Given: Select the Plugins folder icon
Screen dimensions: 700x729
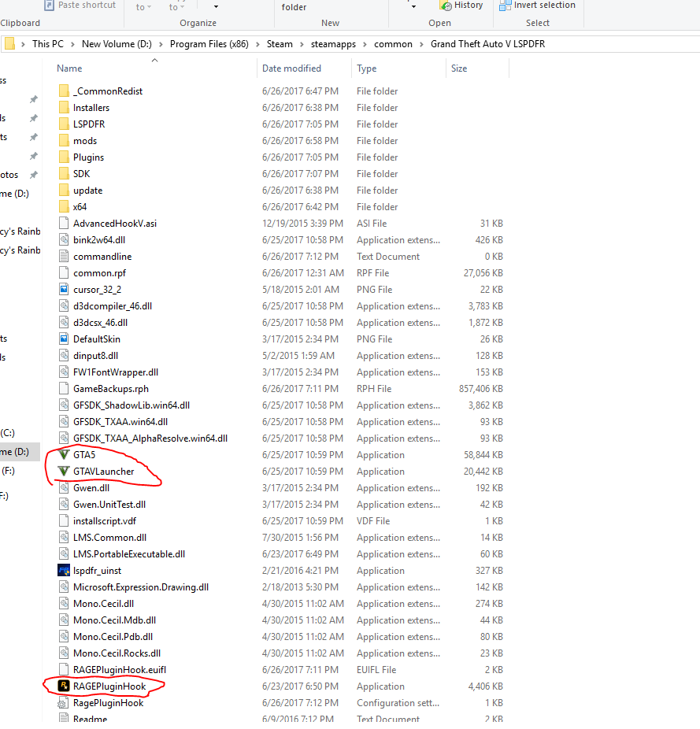Looking at the screenshot, I should point(65,157).
